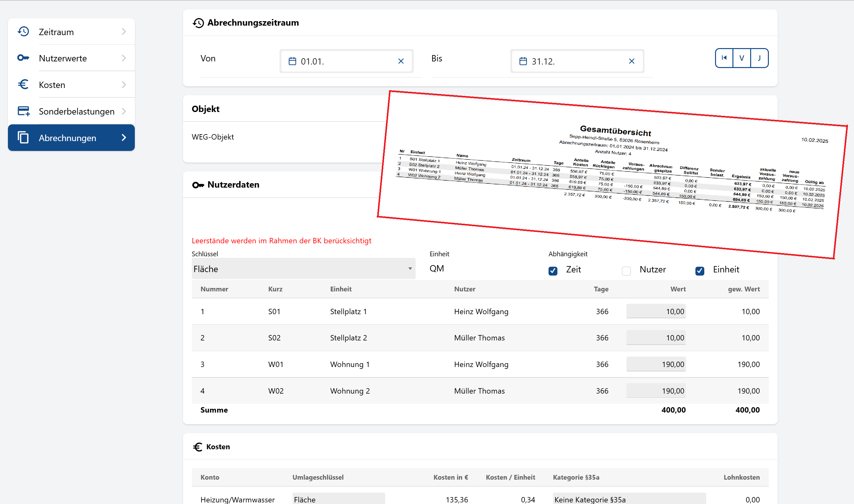854x504 pixels.
Task: Click the Summe row label
Action: [214, 410]
